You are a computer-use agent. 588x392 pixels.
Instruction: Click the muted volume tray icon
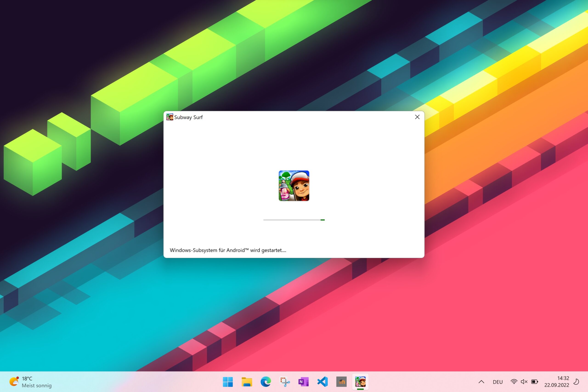(x=524, y=382)
